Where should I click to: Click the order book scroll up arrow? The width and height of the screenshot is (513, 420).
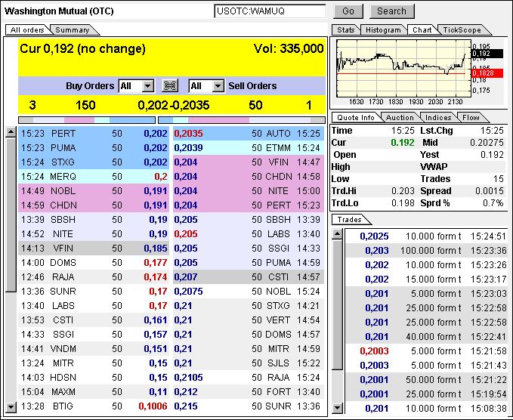(11, 132)
